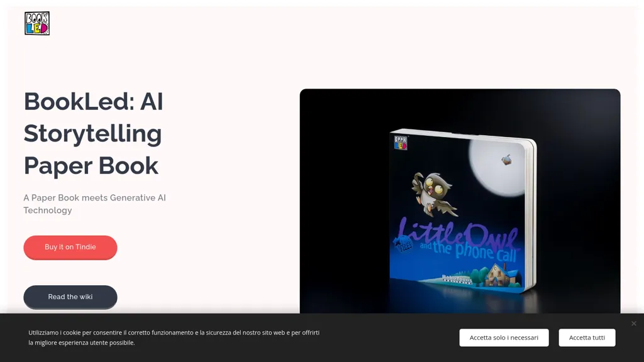This screenshot has height=362, width=644.
Task: Select the 'BookLed: AI Storytelling Paper Book' heading
Action: 94,133
